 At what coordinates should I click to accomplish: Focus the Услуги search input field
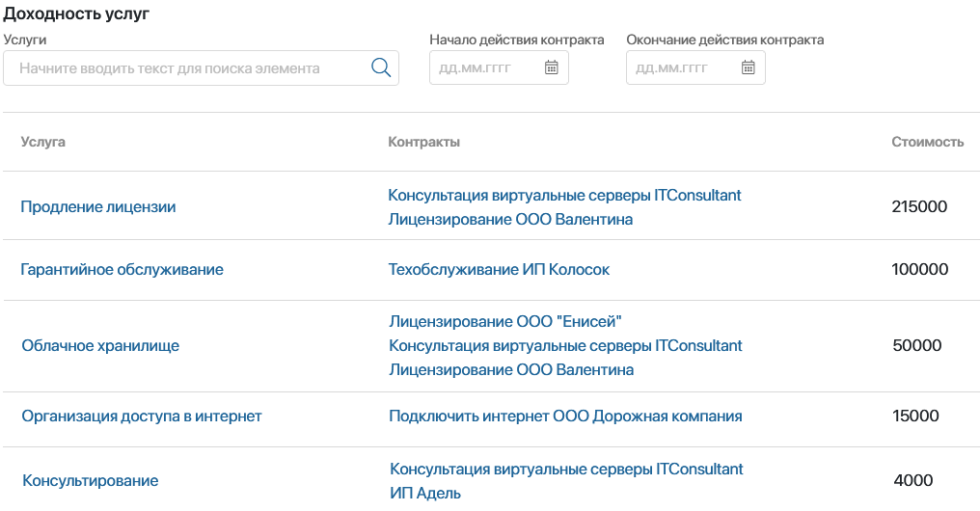pyautogui.click(x=201, y=68)
